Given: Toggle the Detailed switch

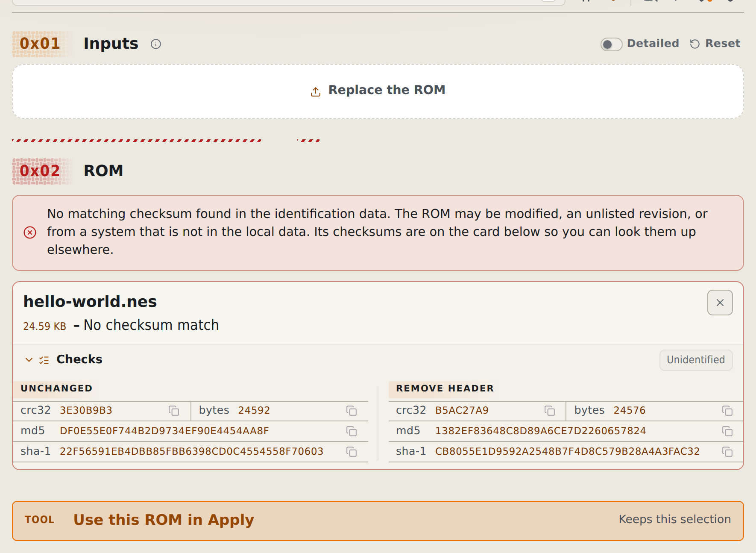Looking at the screenshot, I should pyautogui.click(x=611, y=44).
